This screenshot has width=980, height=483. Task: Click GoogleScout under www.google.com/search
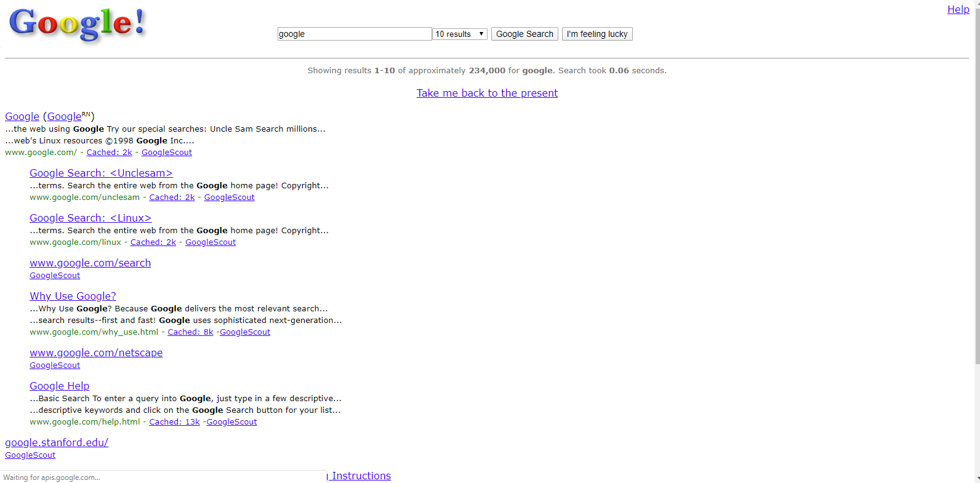coord(55,276)
